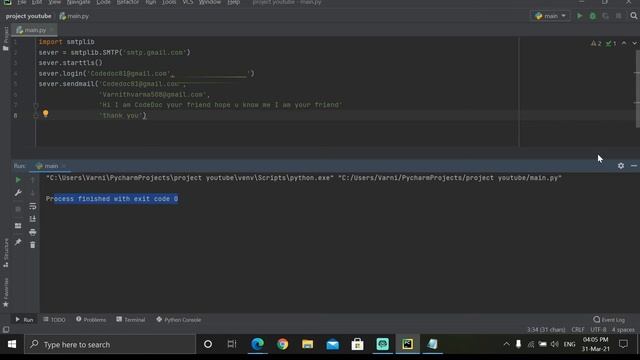Open the Favorites tool window sidebar tab

(6, 292)
